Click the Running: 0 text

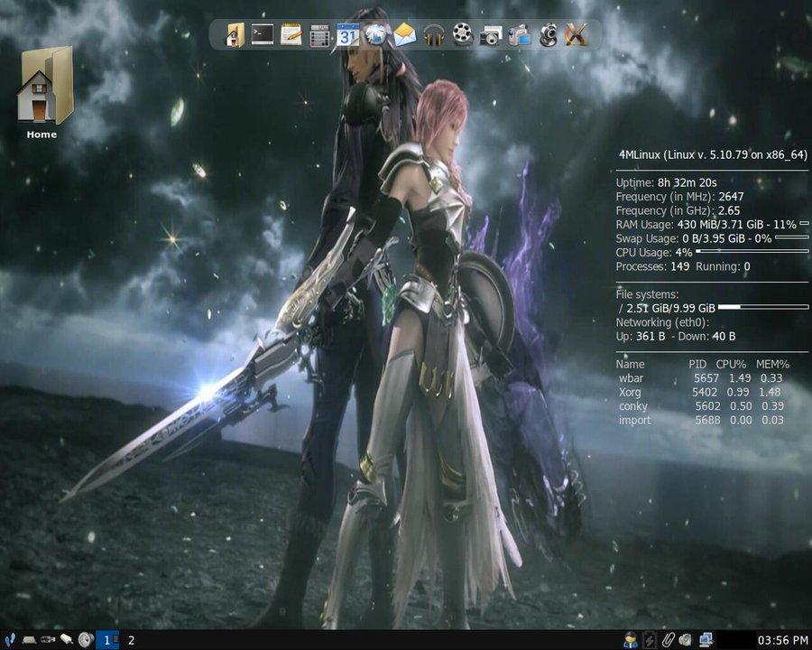click(x=723, y=266)
